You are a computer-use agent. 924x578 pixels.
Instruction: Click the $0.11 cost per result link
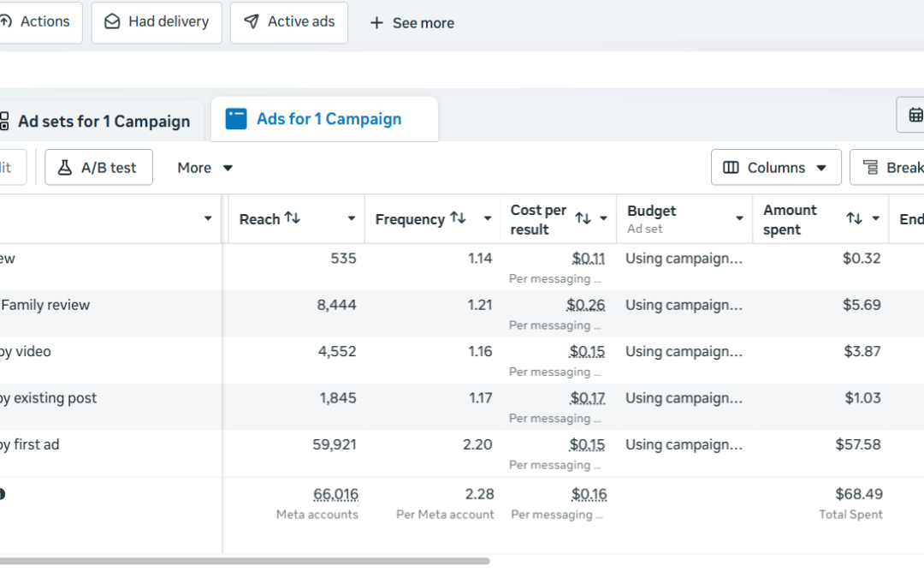point(588,259)
